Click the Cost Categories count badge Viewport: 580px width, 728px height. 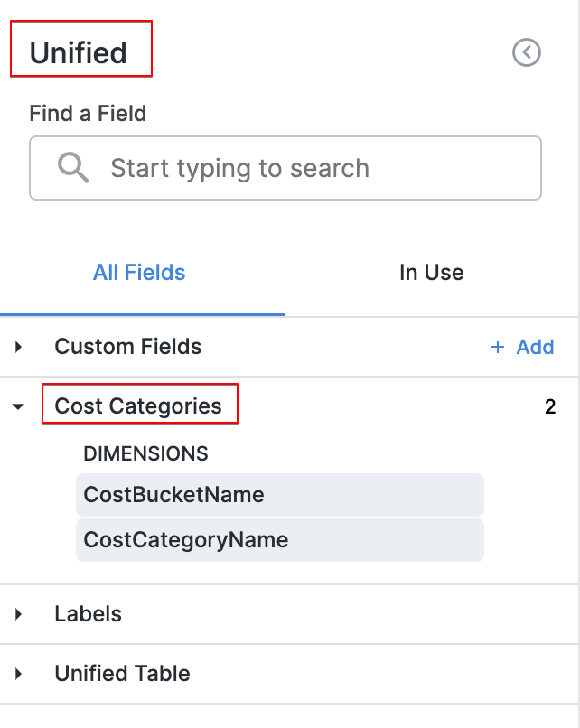[550, 406]
